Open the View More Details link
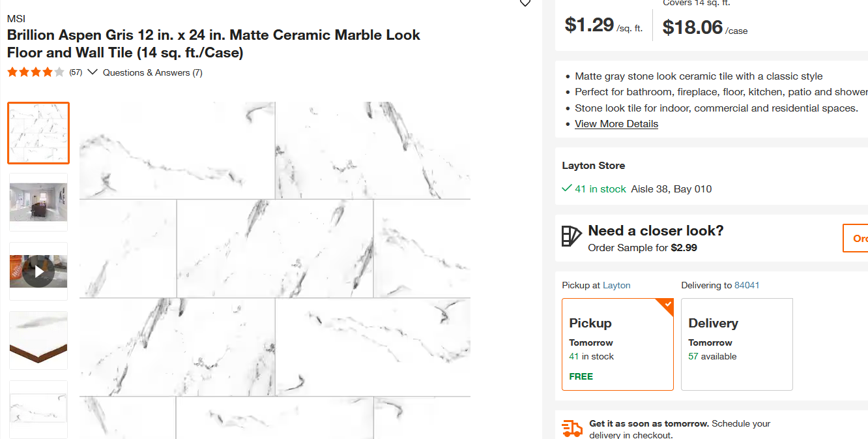Image resolution: width=868 pixels, height=439 pixels. pyautogui.click(x=616, y=123)
